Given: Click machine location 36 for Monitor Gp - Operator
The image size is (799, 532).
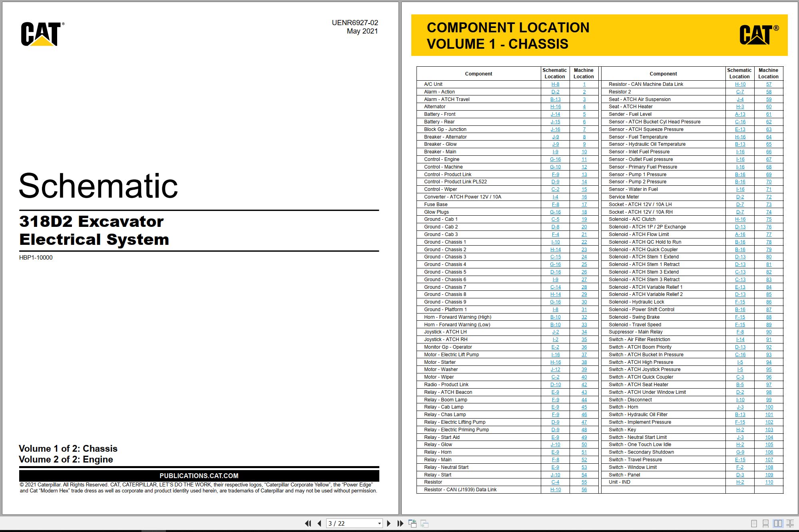Looking at the screenshot, I should tap(584, 347).
